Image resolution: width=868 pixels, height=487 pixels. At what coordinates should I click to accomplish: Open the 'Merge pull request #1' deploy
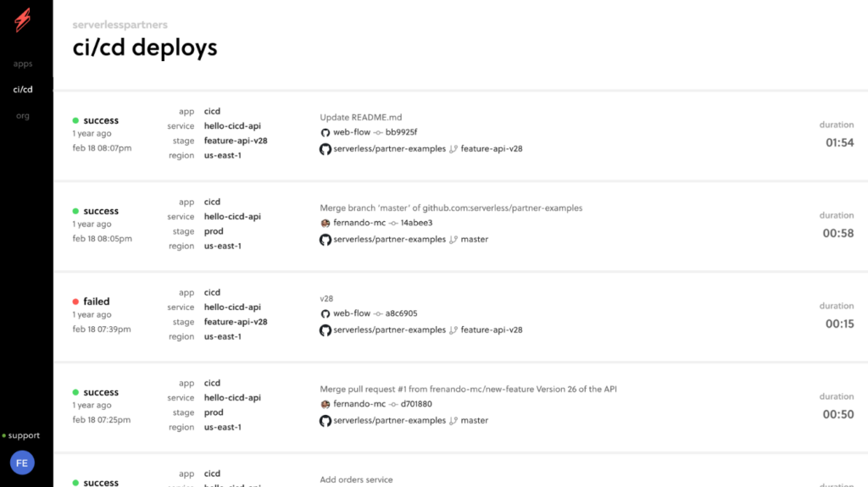[468, 389]
